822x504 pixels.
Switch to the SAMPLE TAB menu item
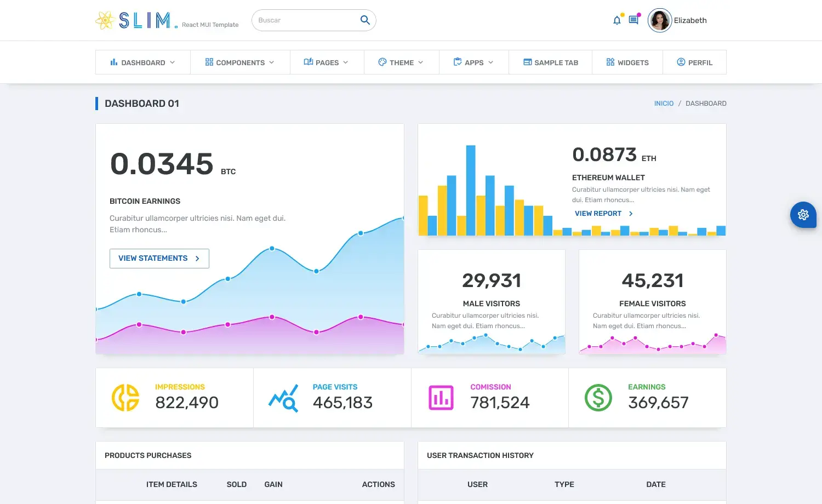(x=550, y=62)
